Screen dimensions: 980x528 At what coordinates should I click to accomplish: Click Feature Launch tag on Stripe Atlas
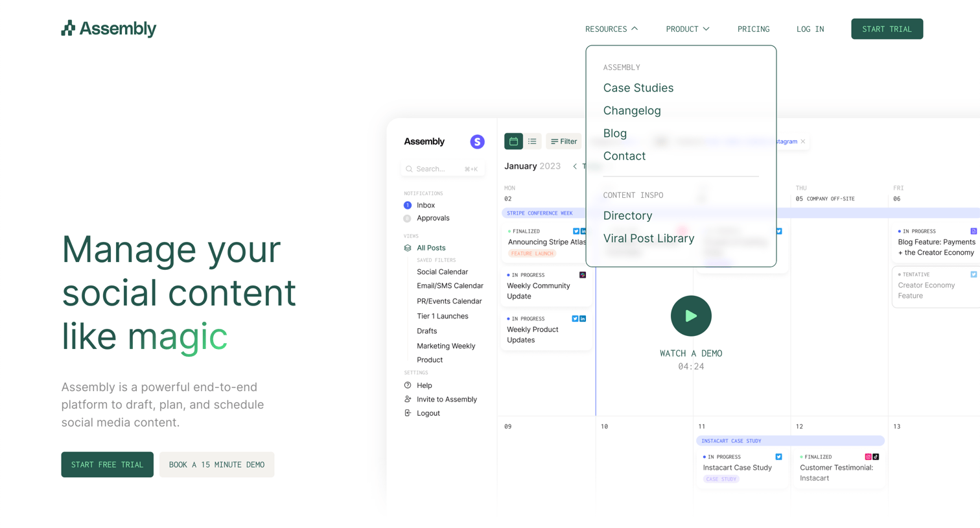[532, 254]
